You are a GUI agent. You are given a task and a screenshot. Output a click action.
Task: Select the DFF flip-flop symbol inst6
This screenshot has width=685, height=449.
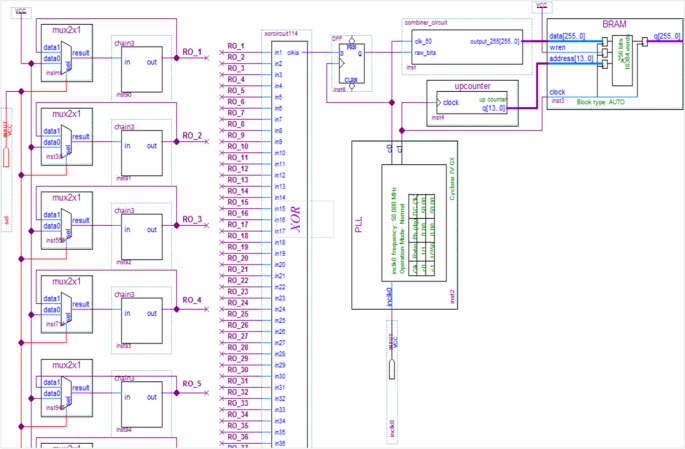point(352,63)
